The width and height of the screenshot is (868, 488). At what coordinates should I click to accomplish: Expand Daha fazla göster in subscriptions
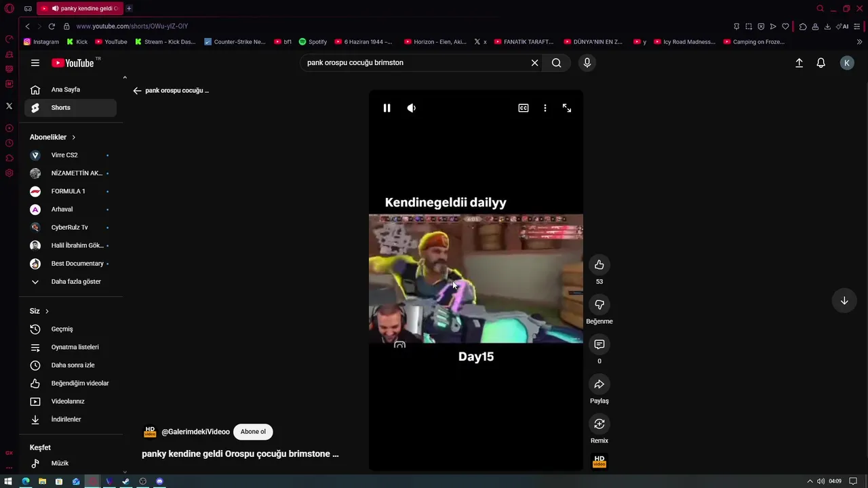pos(71,282)
